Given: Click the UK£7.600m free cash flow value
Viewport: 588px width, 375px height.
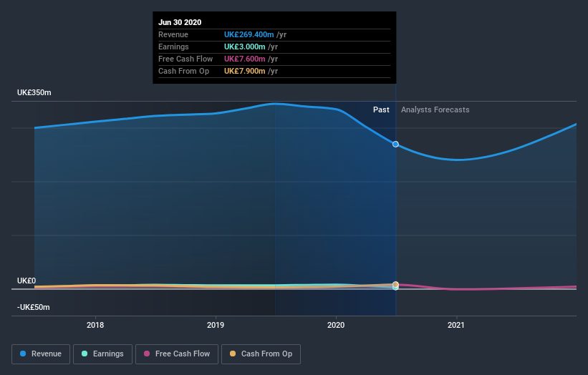Looking at the screenshot, I should 244,59.
